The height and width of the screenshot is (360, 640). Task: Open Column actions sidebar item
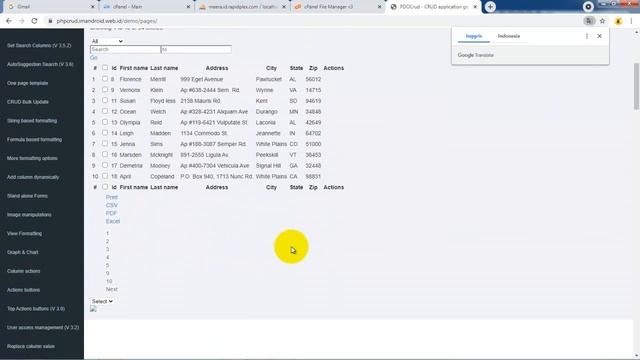pos(24,271)
